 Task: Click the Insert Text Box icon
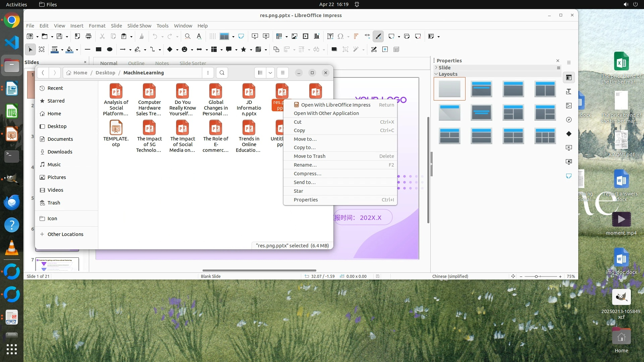[330, 36]
